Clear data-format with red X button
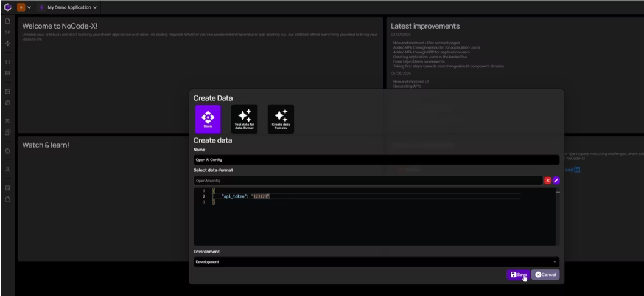Viewport: 644px width, 296px height. coord(548,181)
